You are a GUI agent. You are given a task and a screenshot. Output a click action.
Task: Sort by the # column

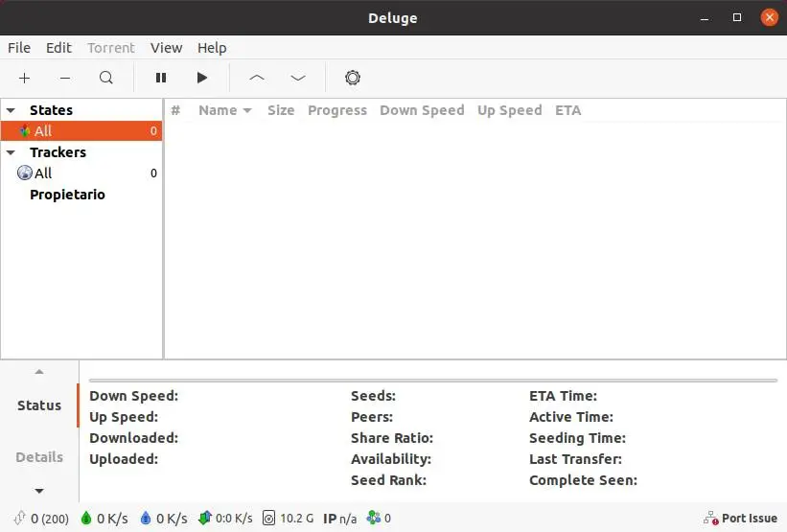coord(175,110)
